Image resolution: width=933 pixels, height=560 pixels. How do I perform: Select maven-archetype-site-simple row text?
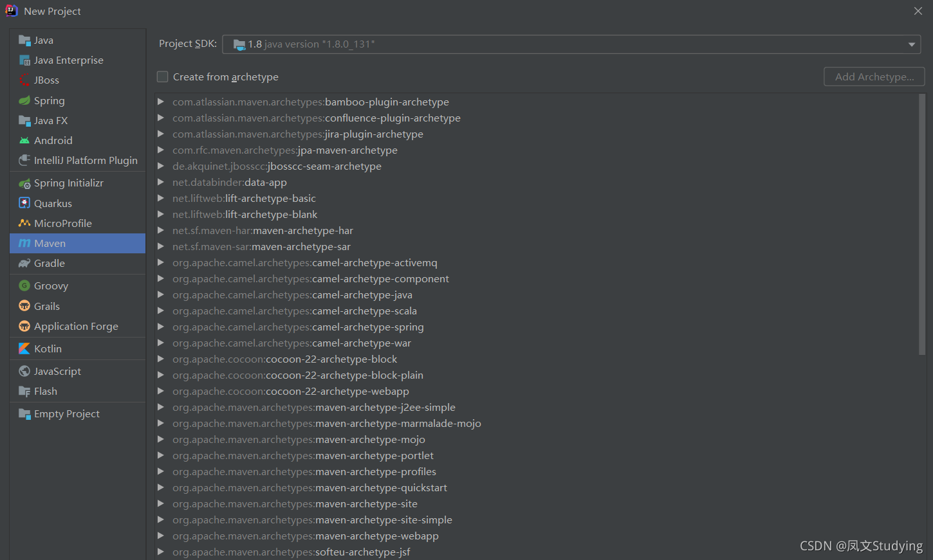[x=312, y=520]
